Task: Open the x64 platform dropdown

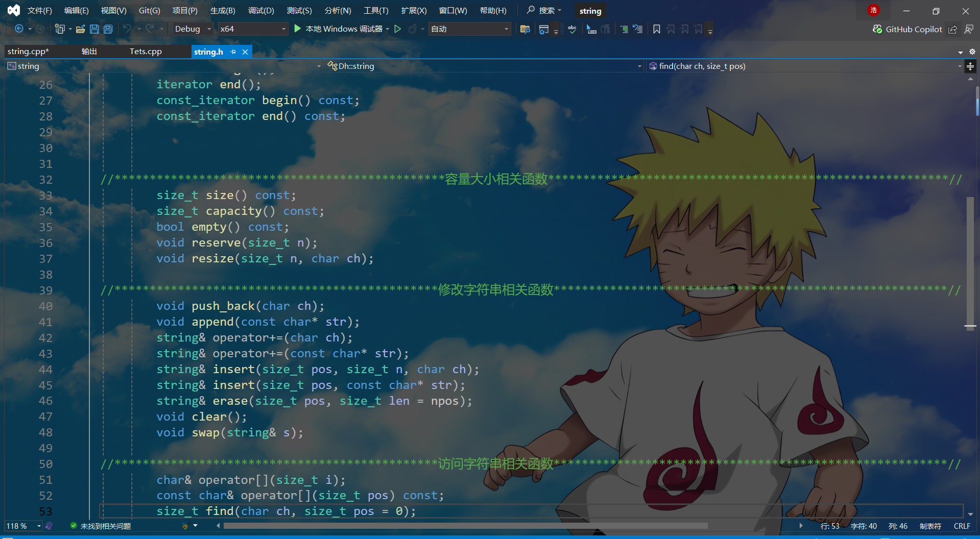Action: point(253,29)
